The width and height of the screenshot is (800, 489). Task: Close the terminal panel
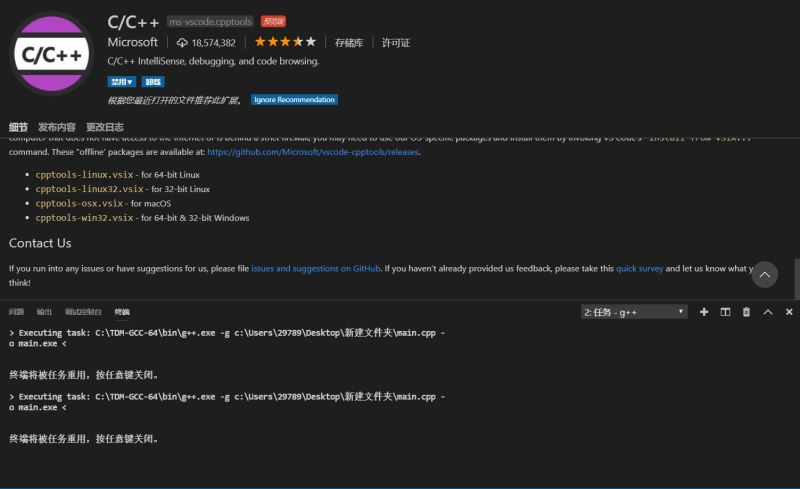click(789, 312)
